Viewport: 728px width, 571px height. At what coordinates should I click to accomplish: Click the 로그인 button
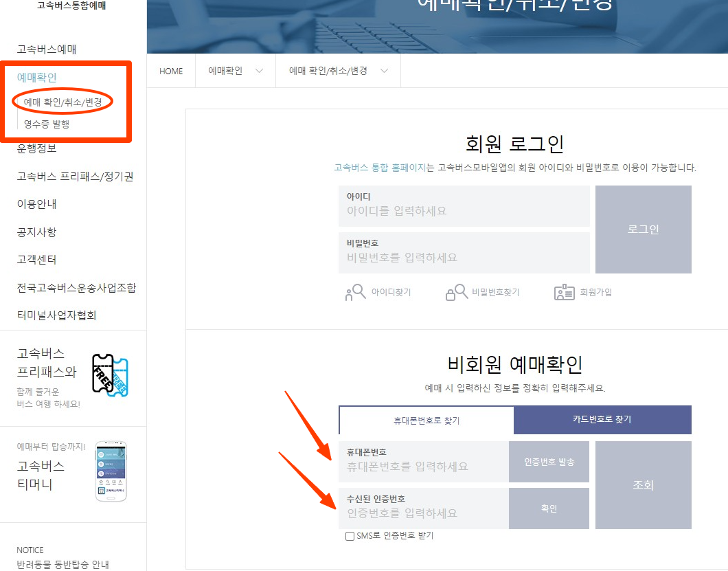click(x=643, y=229)
